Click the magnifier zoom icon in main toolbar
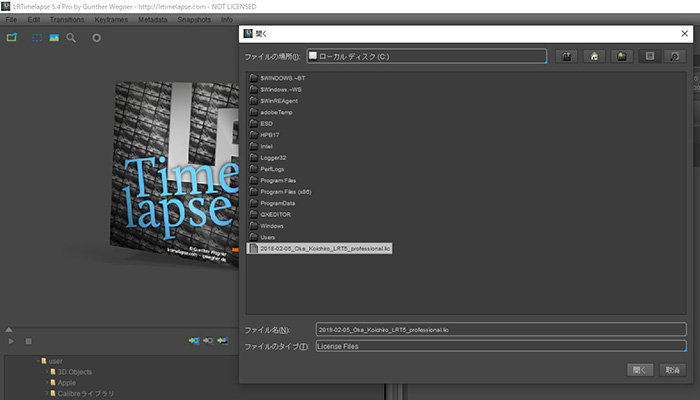 (x=71, y=38)
